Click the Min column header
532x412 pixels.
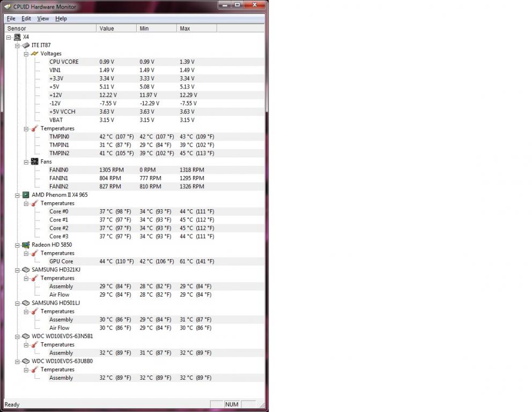click(x=157, y=28)
